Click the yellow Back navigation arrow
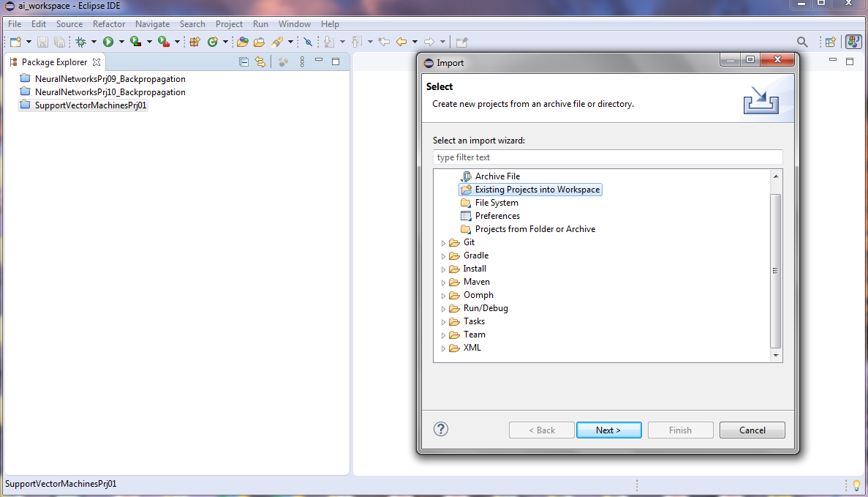The width and height of the screenshot is (868, 497). tap(401, 42)
